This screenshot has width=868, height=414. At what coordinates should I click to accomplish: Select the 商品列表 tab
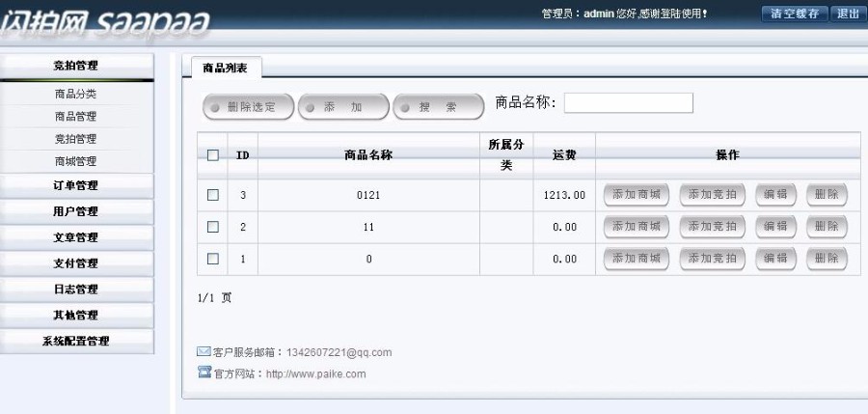coord(226,69)
